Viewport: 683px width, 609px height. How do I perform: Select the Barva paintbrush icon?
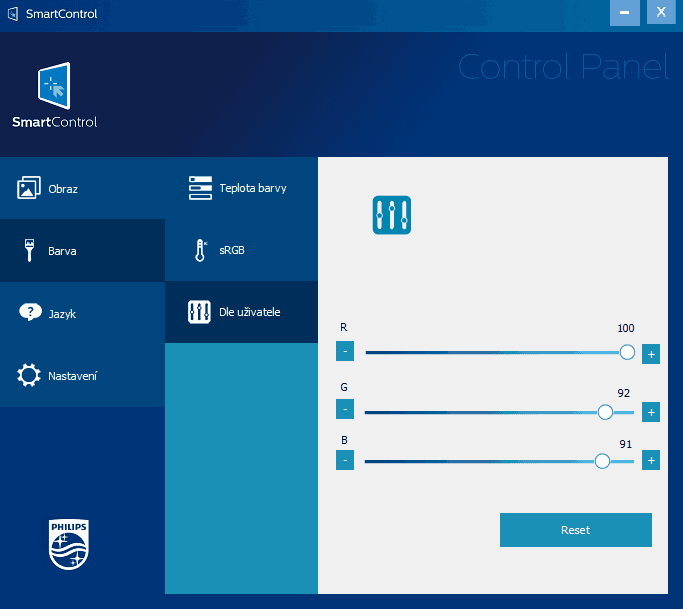point(29,250)
